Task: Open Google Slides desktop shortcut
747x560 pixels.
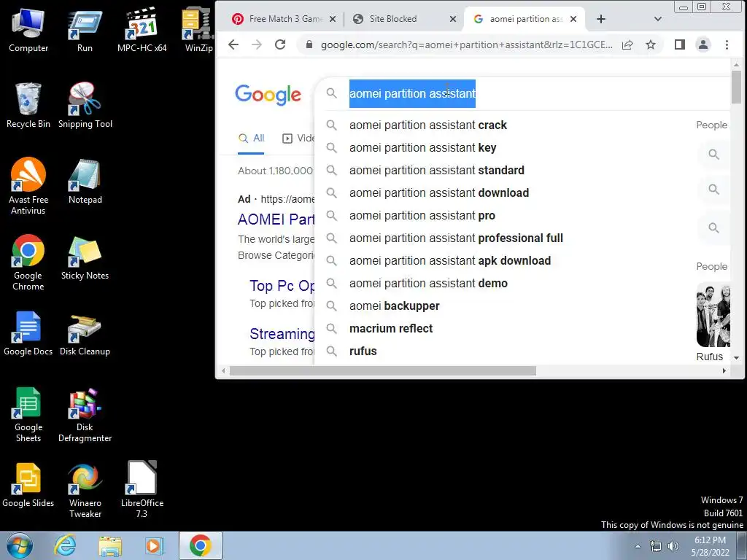Action: (28, 485)
